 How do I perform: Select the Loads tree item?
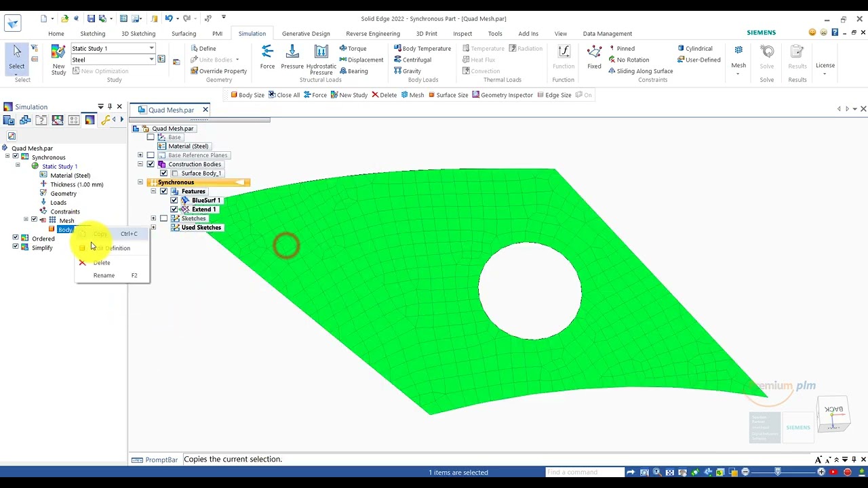[58, 203]
